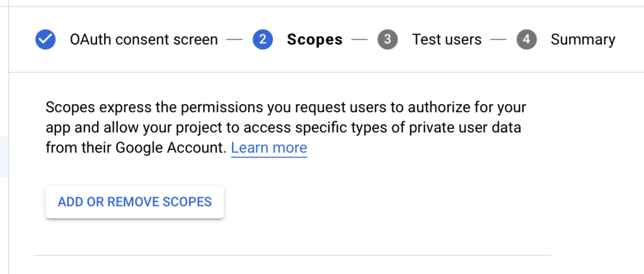Image resolution: width=644 pixels, height=274 pixels.
Task: Click the connector between OAuth consent screen and Scopes
Action: pos(235,40)
